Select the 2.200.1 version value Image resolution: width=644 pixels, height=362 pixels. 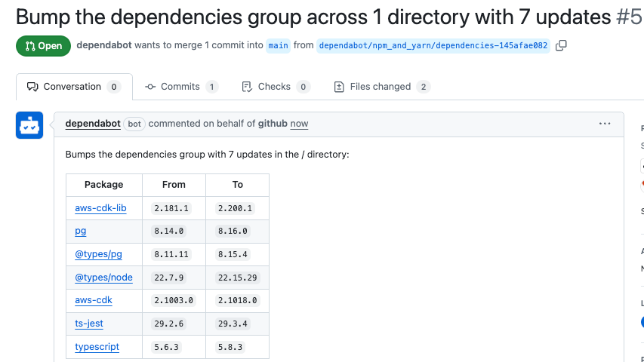(x=235, y=208)
